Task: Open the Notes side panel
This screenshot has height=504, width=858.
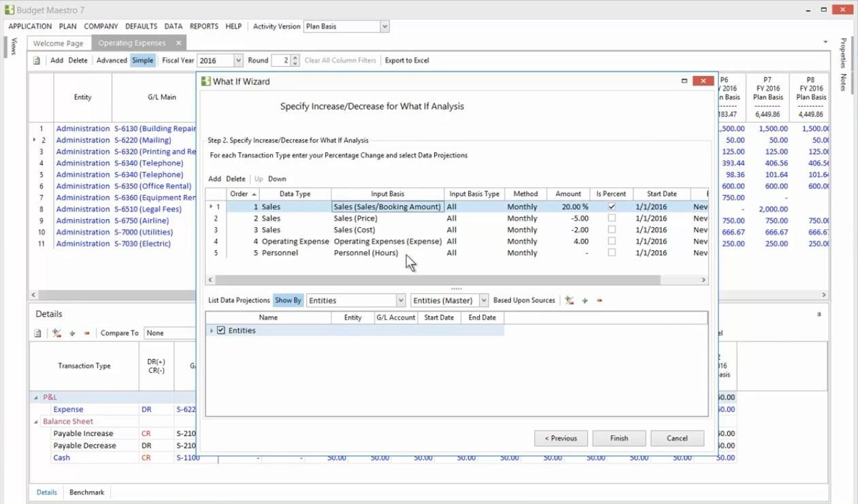Action: coord(843,82)
